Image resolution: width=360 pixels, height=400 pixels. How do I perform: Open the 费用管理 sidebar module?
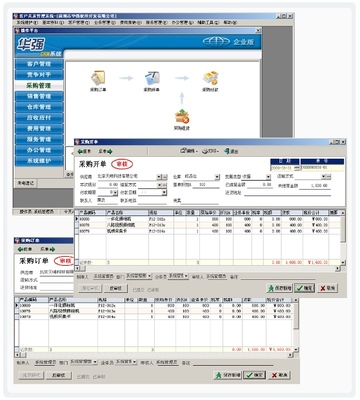coord(39,129)
